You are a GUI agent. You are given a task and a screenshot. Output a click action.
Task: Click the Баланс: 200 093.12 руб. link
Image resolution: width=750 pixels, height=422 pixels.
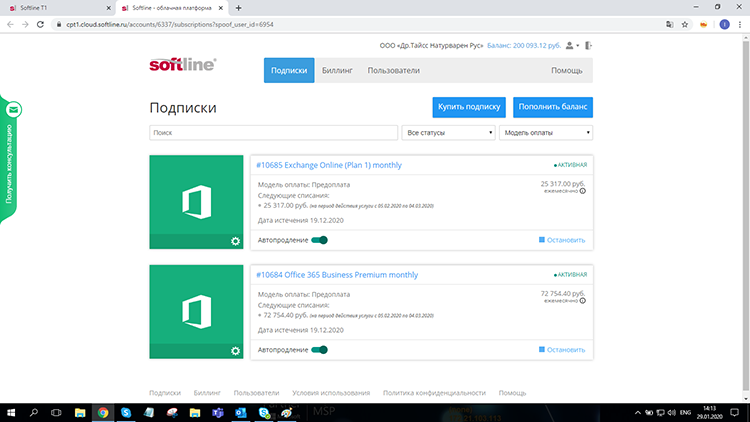[524, 45]
